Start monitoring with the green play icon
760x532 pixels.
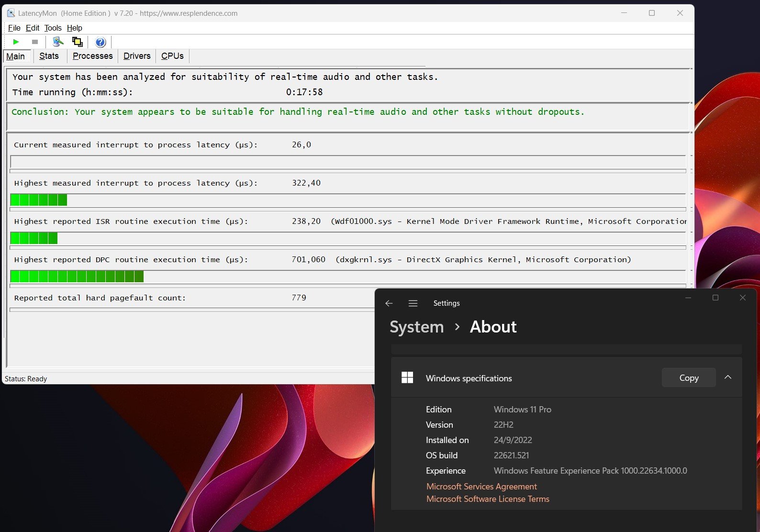tap(16, 42)
